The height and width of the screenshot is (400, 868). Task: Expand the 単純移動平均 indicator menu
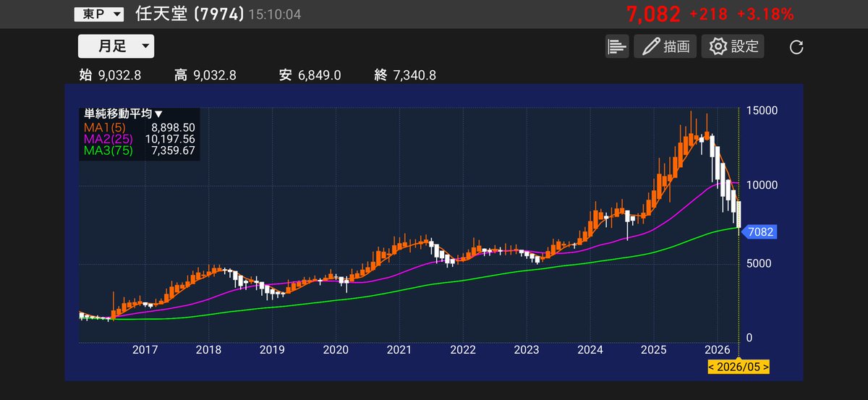click(x=123, y=114)
